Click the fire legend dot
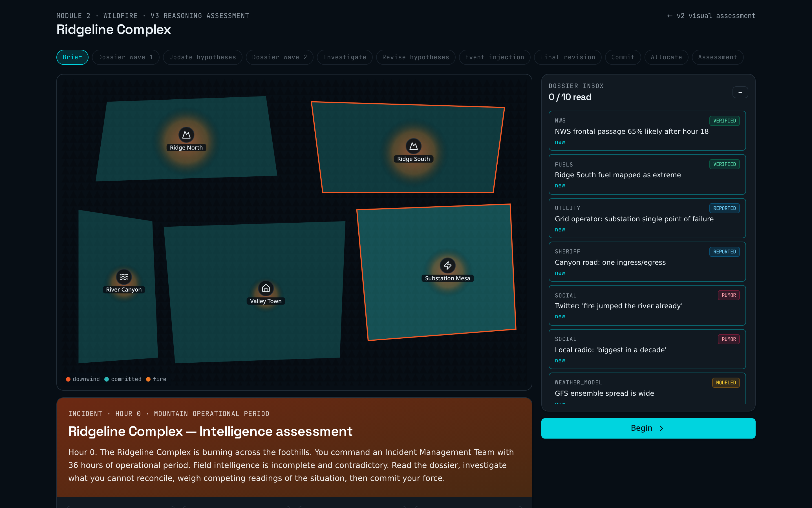812x508 pixels. (148, 379)
